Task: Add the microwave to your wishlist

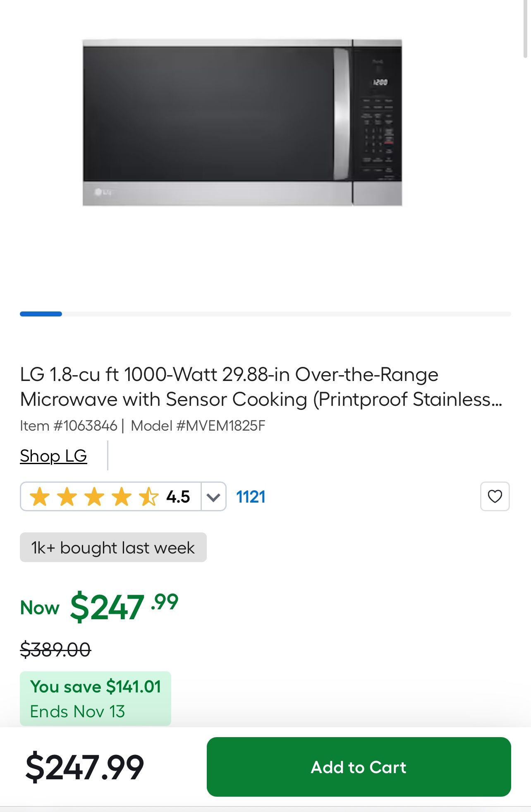Action: click(x=495, y=496)
